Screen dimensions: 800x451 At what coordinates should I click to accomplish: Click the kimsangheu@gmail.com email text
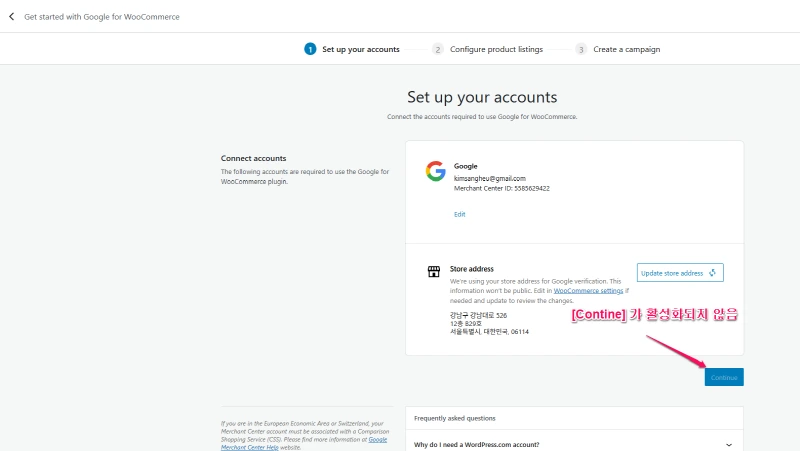pyautogui.click(x=490, y=179)
